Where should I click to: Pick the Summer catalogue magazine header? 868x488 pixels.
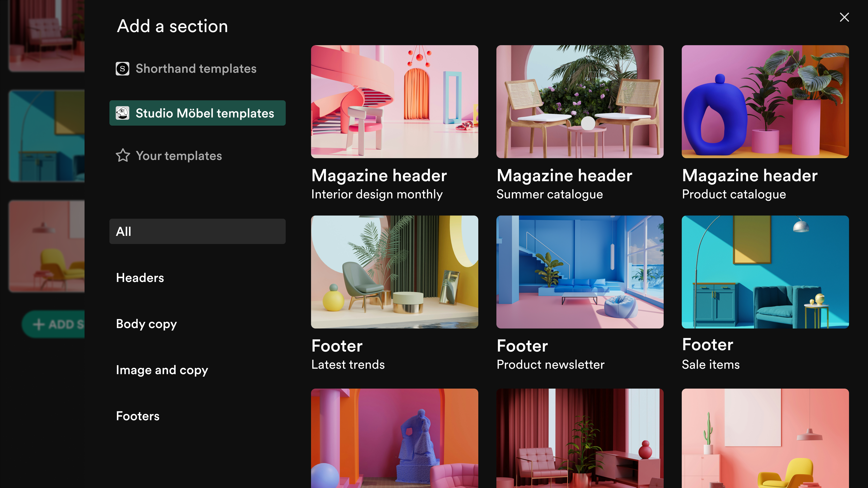coord(580,102)
